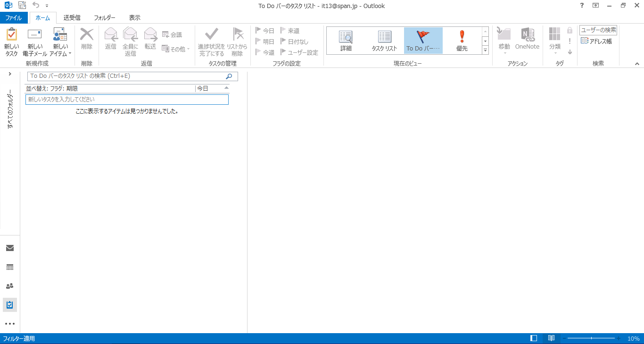Click フィルター適用 in status bar

click(19, 339)
